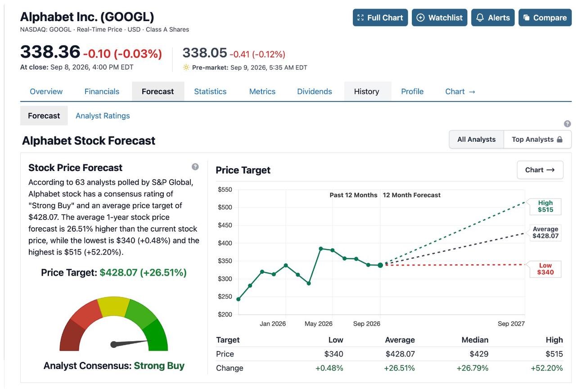Click the help icon beside Stock Price Forecast
Screen dimensions: 576x392
195,167
